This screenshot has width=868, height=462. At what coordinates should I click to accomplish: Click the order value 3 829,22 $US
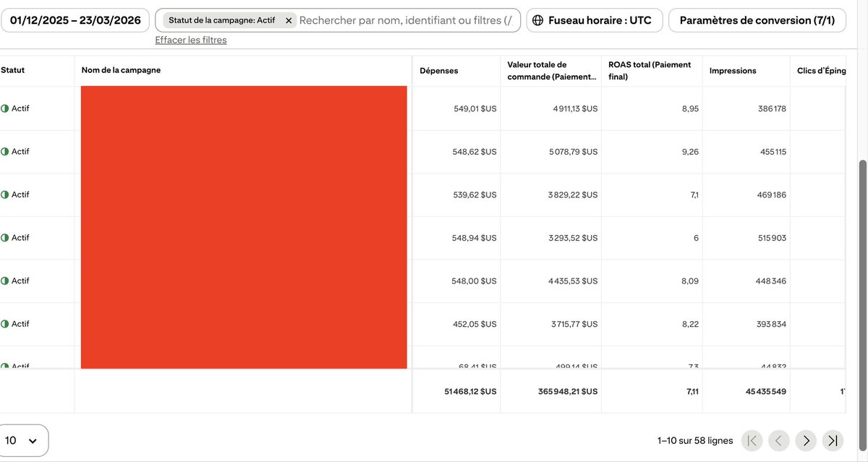(573, 194)
